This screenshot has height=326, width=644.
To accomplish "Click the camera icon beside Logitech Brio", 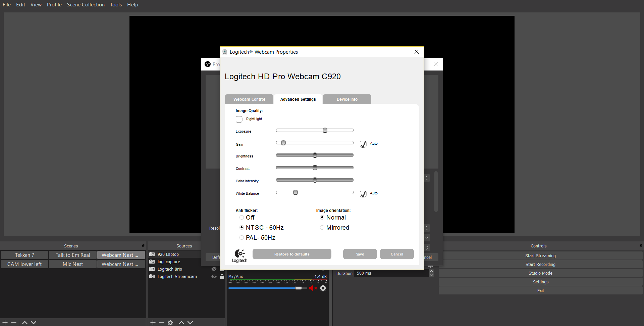I will click(152, 269).
